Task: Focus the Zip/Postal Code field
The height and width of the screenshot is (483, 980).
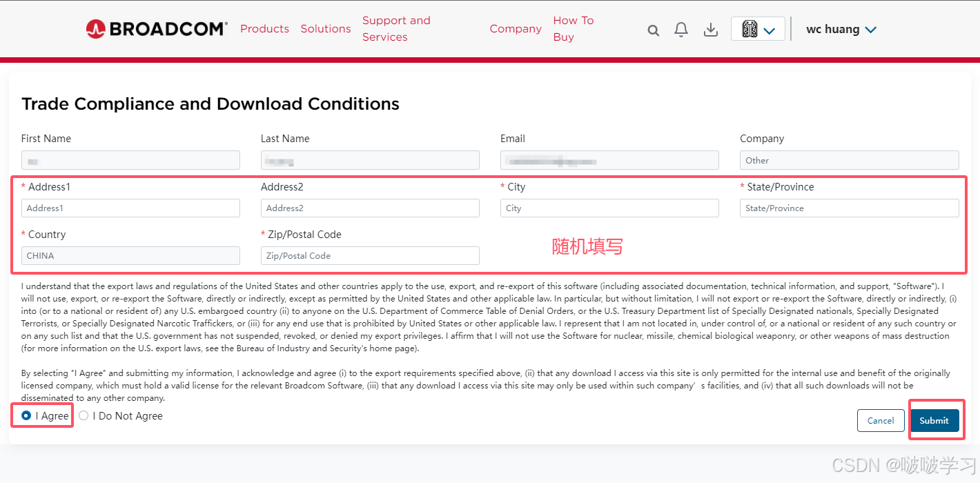Action: (370, 256)
